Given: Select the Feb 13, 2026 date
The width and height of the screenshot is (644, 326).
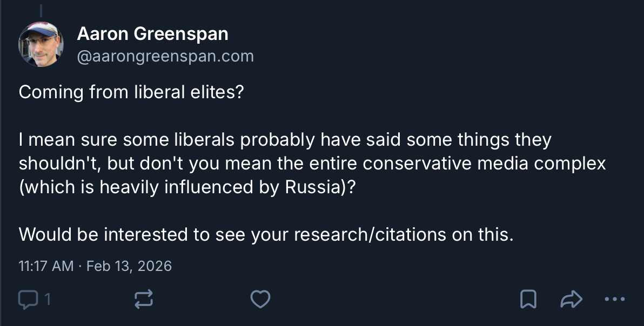Looking at the screenshot, I should [x=129, y=266].
